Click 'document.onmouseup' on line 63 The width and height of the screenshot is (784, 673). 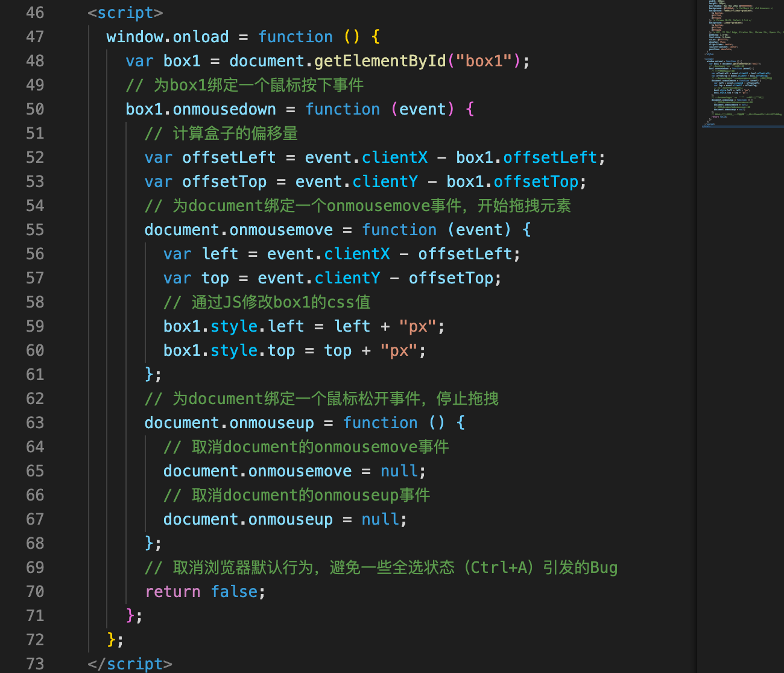229,423
